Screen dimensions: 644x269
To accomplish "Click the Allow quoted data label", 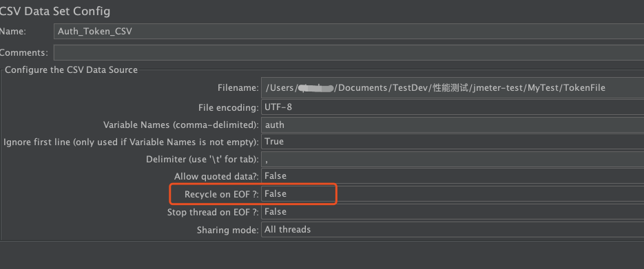I will (217, 177).
